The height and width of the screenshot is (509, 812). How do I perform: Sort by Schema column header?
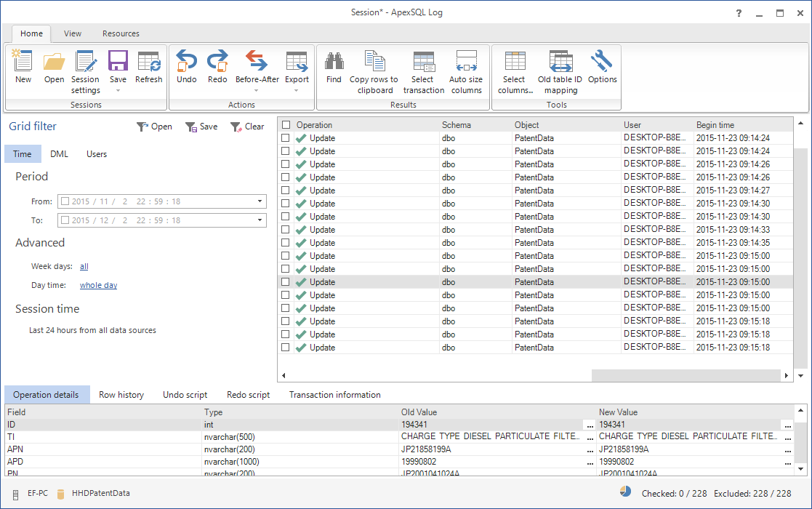[x=475, y=125]
